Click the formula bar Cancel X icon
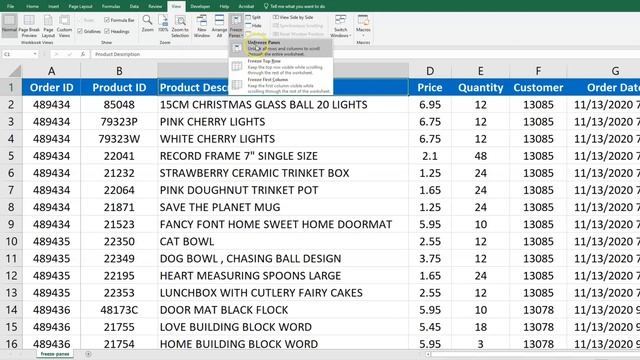 56,54
